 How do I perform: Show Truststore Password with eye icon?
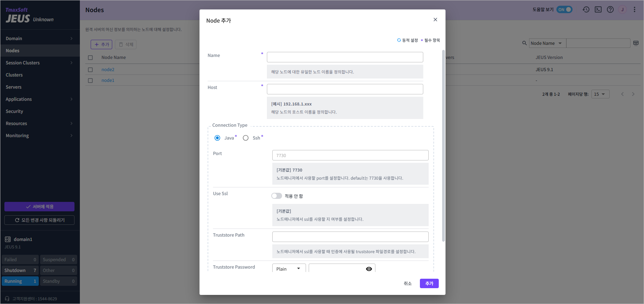coord(369,269)
